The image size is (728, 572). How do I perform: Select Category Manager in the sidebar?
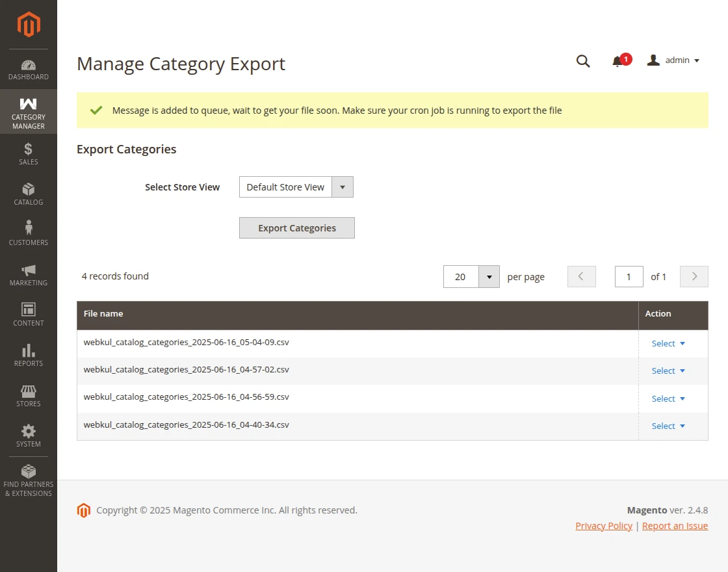[x=28, y=111]
